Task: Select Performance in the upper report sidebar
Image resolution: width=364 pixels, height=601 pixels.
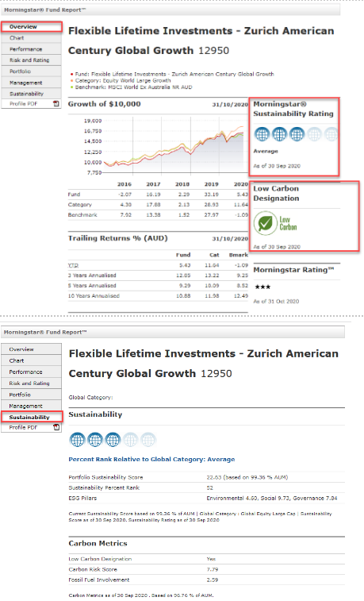Action: coord(31,49)
